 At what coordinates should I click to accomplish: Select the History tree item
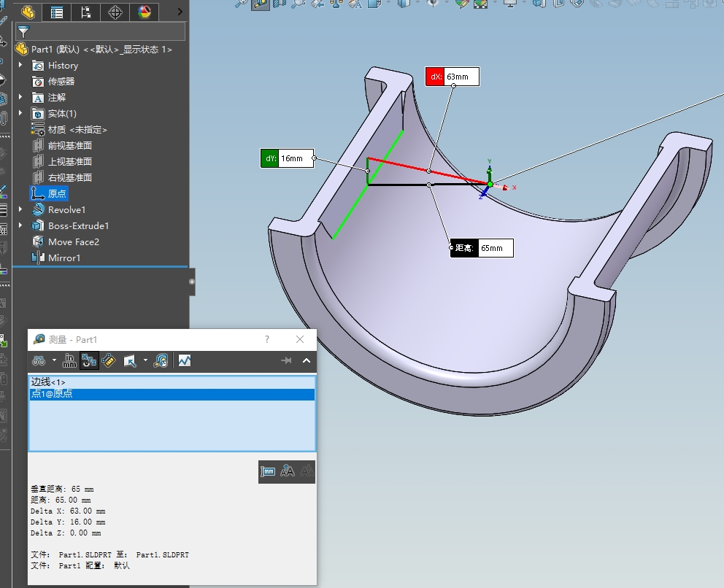tap(55, 66)
